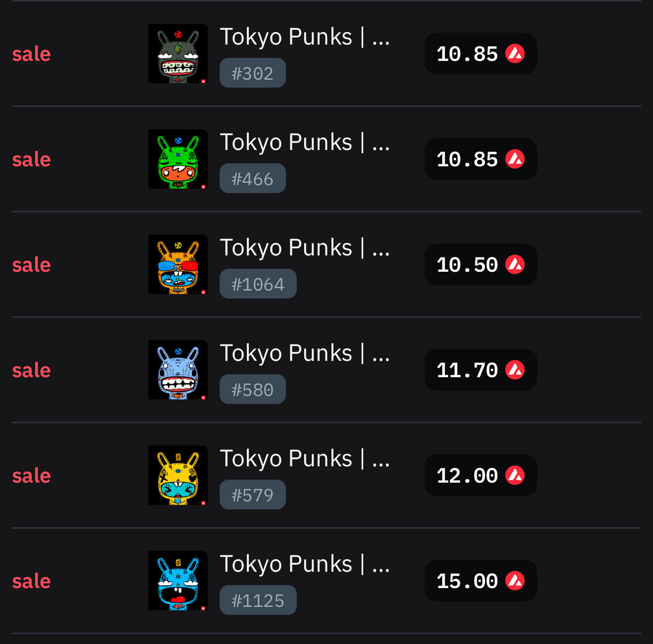Open the light blue rabbit thumbnail #580
This screenshot has height=644, width=653.
point(178,370)
